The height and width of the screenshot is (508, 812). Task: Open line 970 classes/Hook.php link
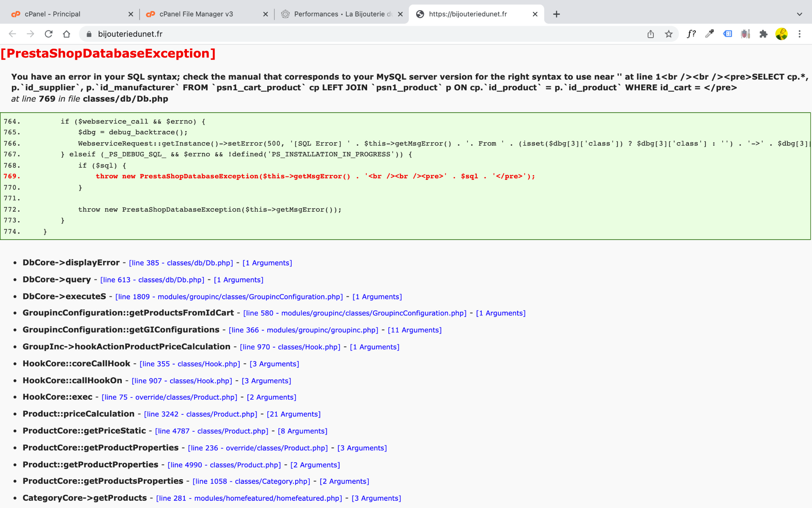pos(290,347)
